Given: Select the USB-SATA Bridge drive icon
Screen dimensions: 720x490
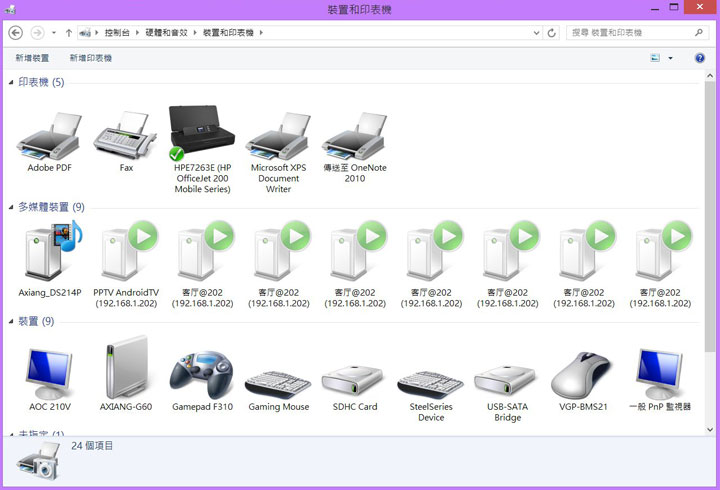Looking at the screenshot, I should 507,381.
